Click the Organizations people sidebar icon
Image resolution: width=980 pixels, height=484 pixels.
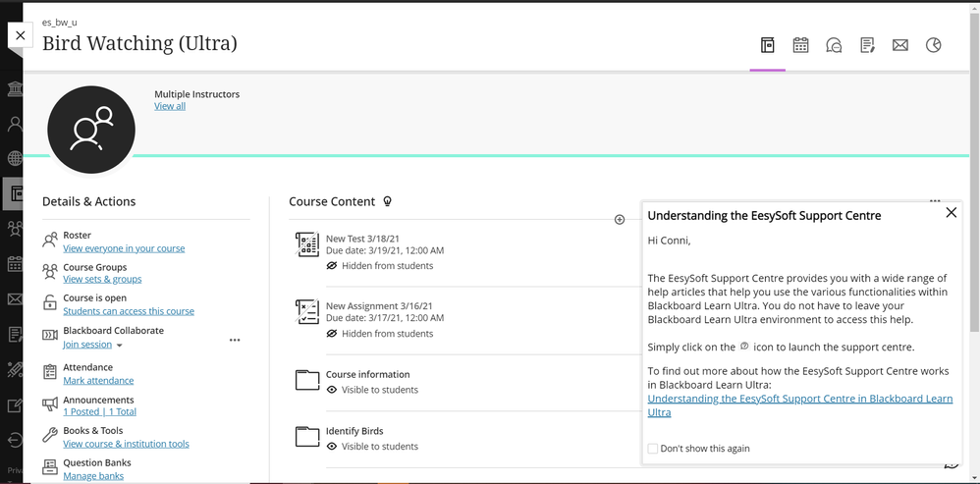pyautogui.click(x=15, y=229)
